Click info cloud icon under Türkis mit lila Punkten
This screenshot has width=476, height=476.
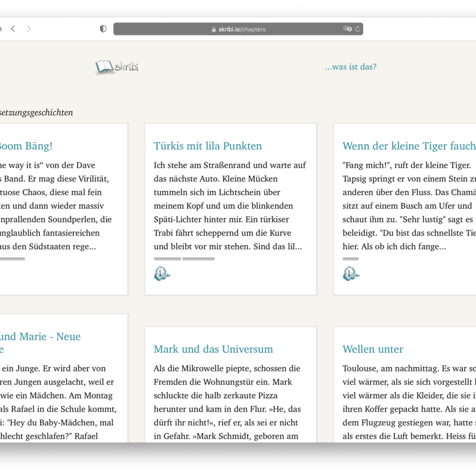click(x=162, y=274)
